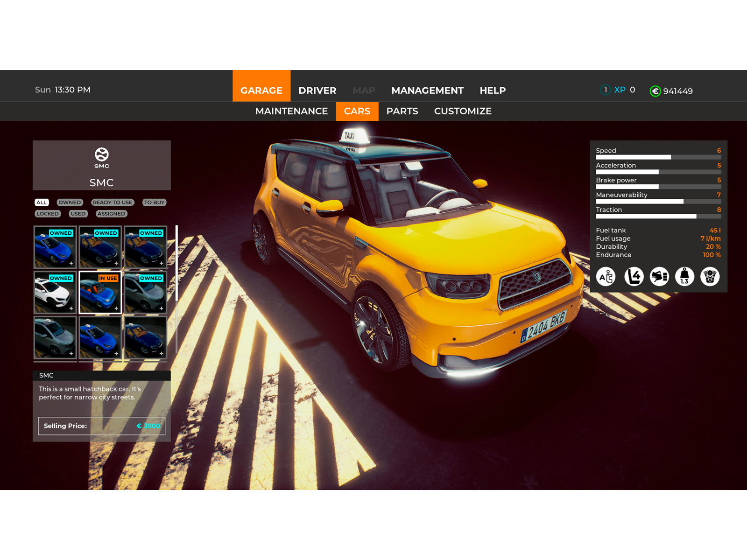Click the green euro currency icon
The width and height of the screenshot is (747, 560).
point(655,91)
